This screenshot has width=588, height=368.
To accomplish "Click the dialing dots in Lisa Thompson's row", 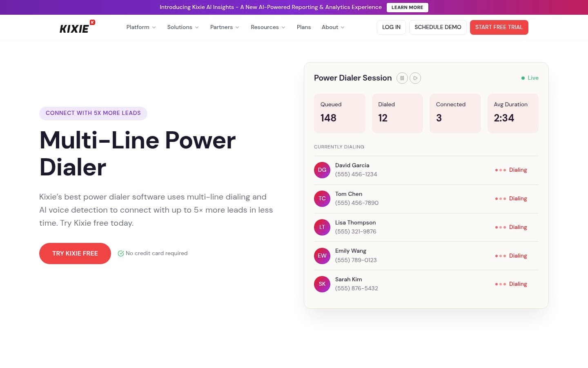I will coord(501,227).
